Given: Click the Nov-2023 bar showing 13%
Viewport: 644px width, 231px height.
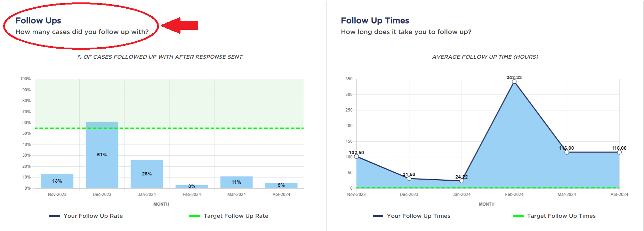Looking at the screenshot, I should pos(57,181).
